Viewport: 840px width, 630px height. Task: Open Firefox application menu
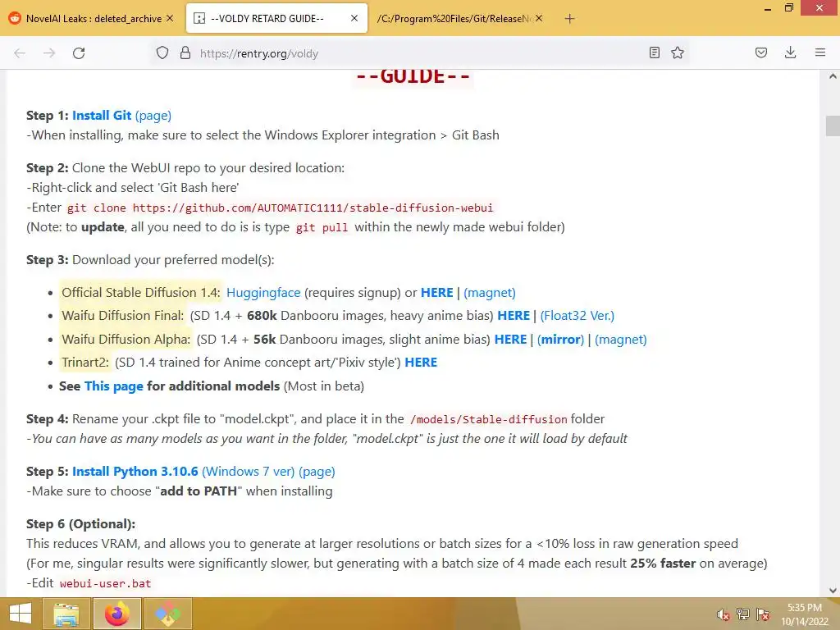(820, 52)
